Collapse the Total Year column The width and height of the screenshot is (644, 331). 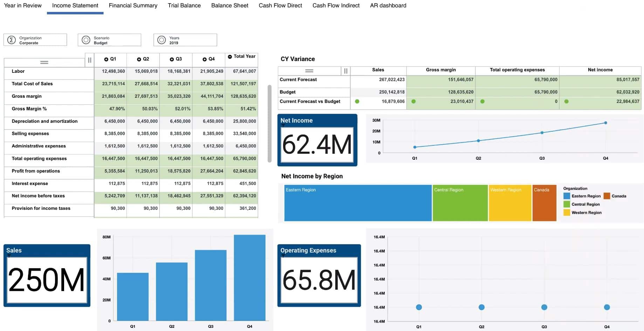click(x=230, y=57)
